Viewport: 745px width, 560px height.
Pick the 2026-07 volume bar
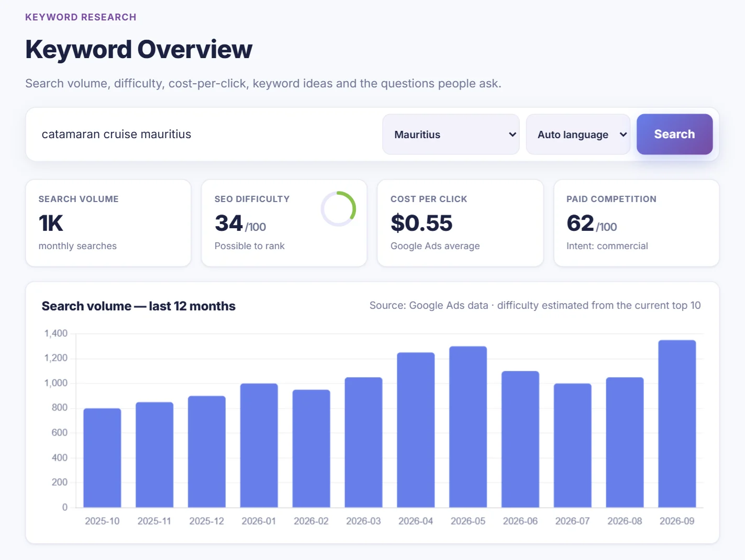[x=573, y=445]
